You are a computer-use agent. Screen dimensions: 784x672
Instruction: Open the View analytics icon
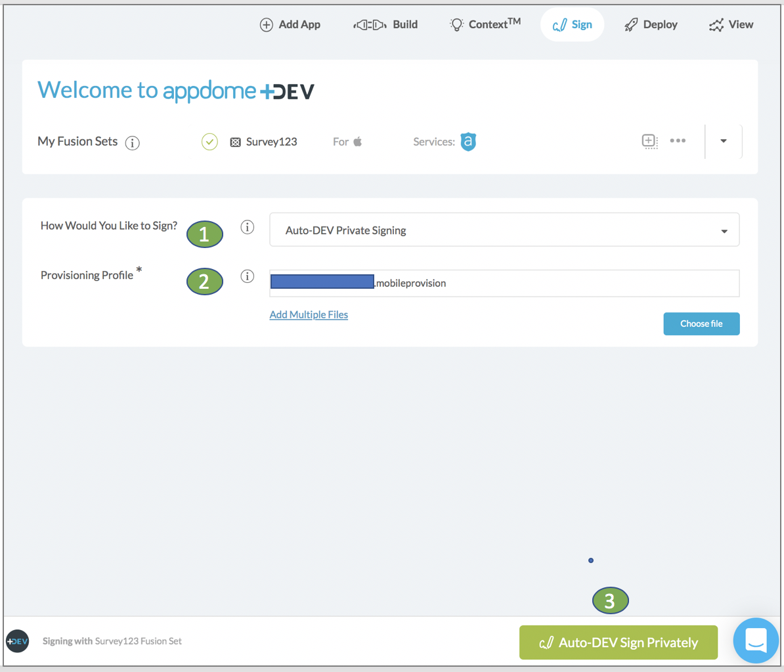tap(716, 24)
